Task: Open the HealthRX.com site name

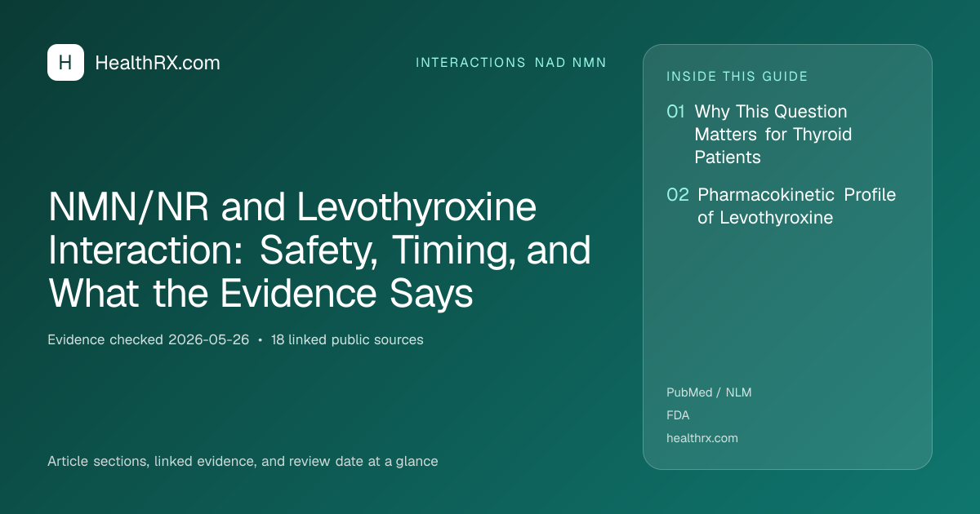Action: 158,63
